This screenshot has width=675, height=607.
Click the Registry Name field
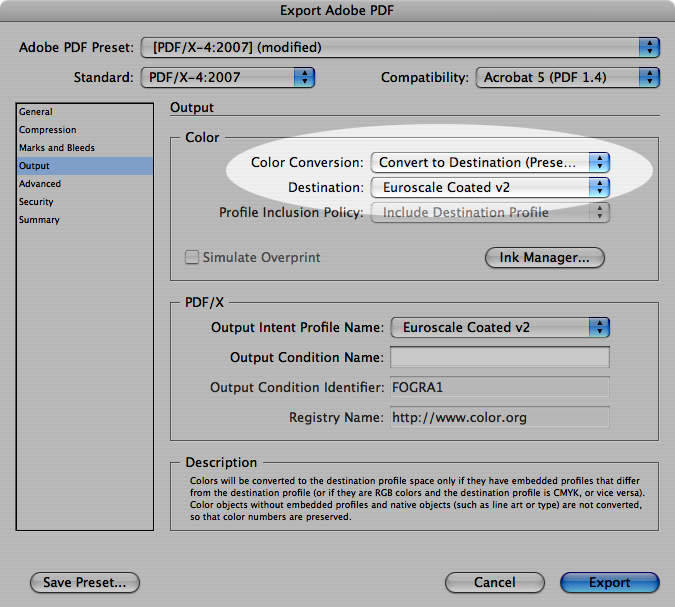[x=500, y=417]
